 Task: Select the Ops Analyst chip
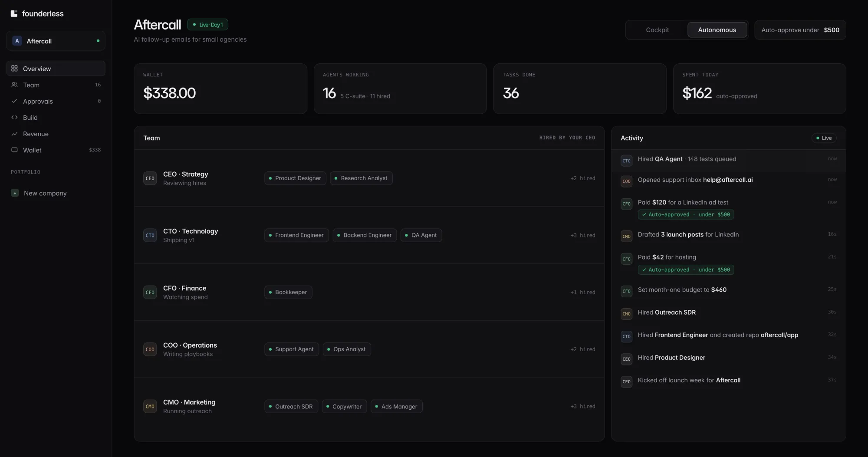pos(347,349)
